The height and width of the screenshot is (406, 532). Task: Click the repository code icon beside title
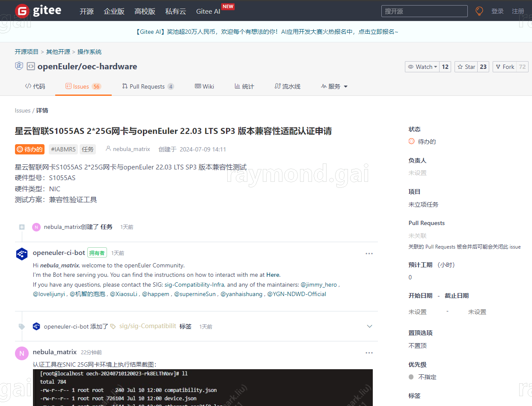pyautogui.click(x=31, y=66)
